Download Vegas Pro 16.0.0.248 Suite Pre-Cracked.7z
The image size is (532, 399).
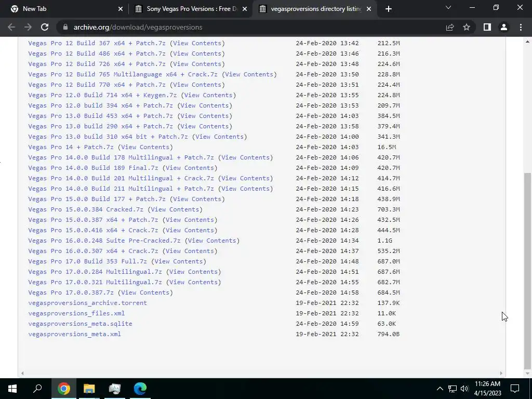[x=104, y=241]
